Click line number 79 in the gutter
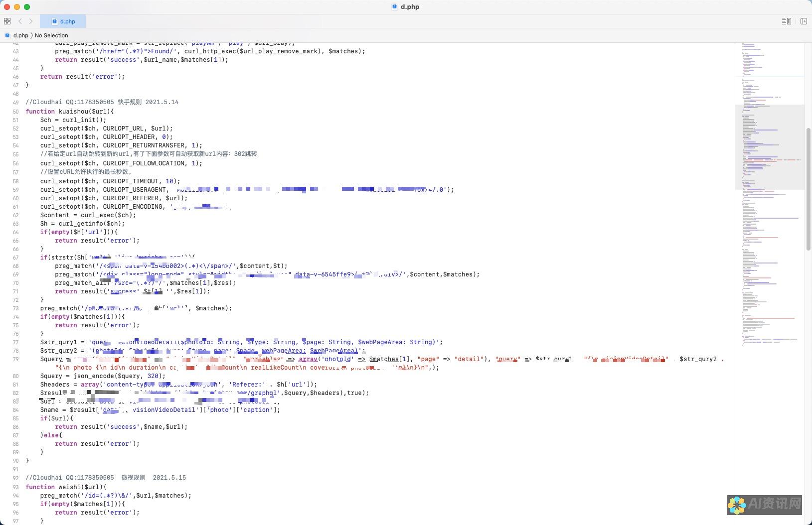The width and height of the screenshot is (812, 525). pos(15,359)
